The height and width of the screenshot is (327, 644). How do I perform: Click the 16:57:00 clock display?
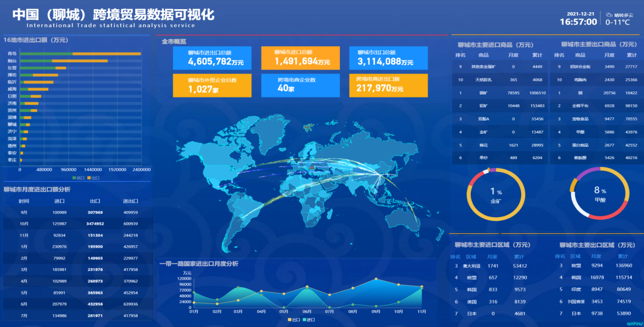(x=578, y=22)
